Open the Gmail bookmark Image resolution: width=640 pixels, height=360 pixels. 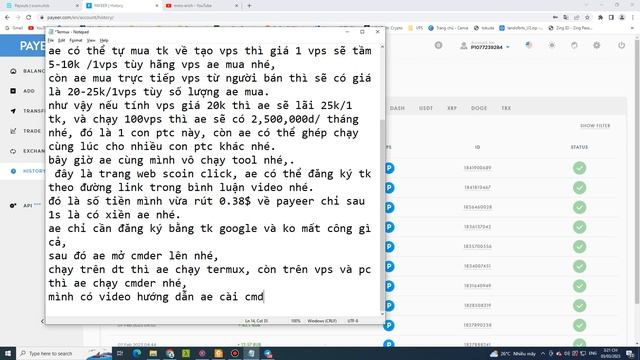(x=14, y=28)
